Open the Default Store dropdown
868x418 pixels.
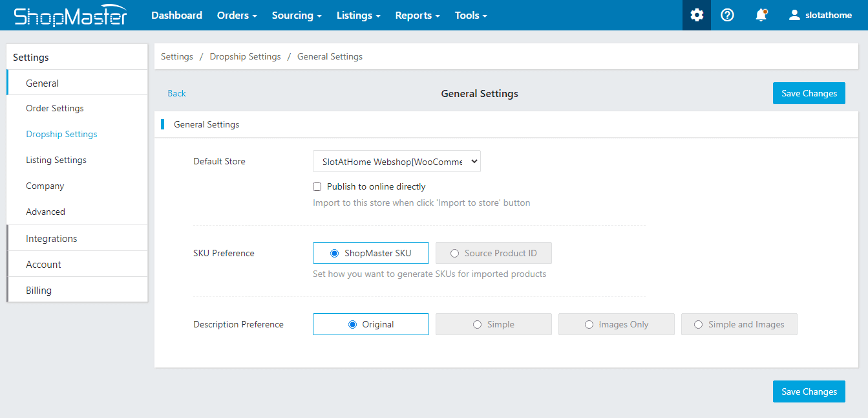click(x=396, y=162)
